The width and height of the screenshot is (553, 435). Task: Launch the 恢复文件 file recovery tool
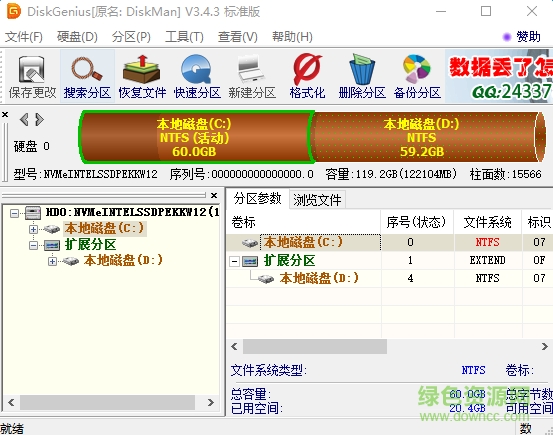[x=142, y=77]
